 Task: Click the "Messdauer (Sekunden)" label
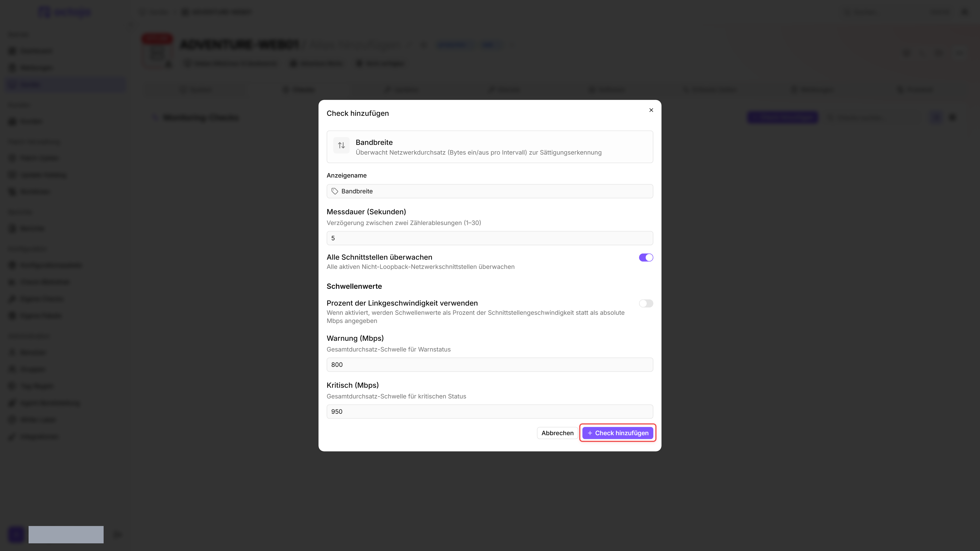coord(366,212)
